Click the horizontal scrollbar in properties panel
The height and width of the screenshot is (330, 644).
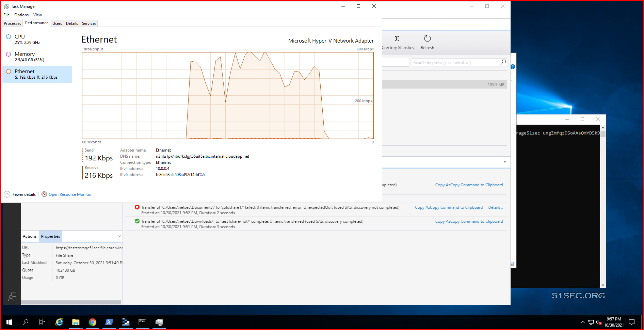pyautogui.click(x=71, y=302)
